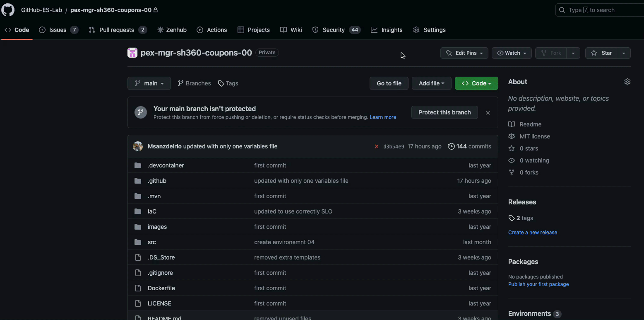Click the GitHub Octocat logo
This screenshot has height=320, width=644.
pos(8,10)
